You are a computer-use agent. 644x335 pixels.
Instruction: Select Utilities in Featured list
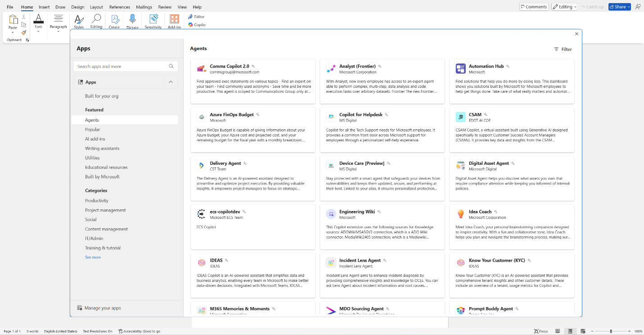[92, 158]
